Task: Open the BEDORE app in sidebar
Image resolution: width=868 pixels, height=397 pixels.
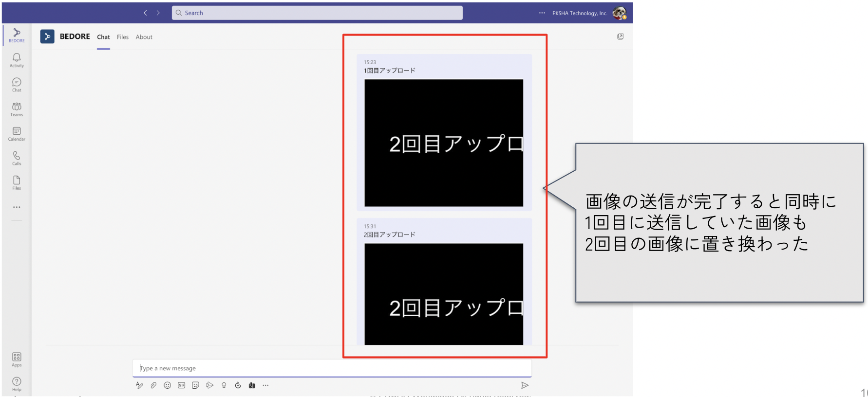Action: [x=17, y=35]
